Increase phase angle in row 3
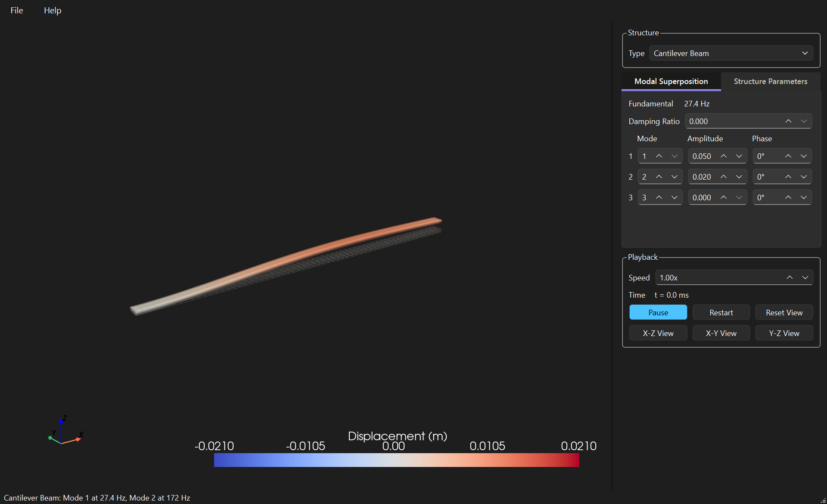This screenshot has height=504, width=827. coord(788,198)
